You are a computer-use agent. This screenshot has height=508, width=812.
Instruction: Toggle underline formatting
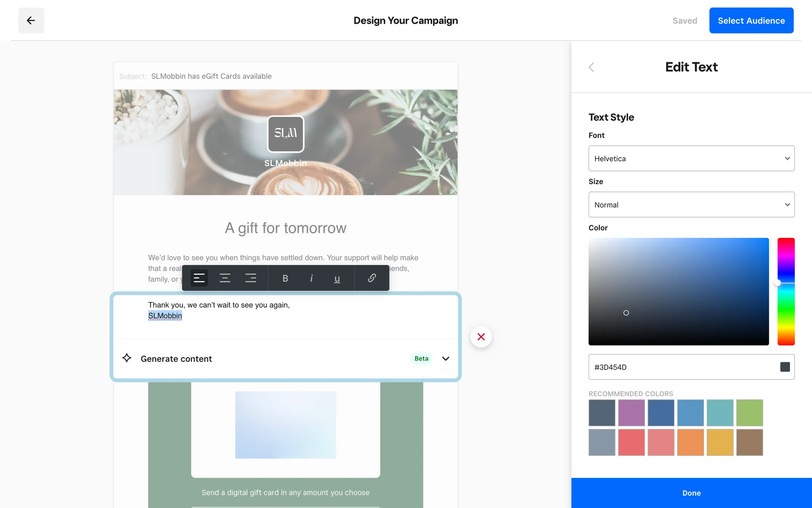point(337,278)
